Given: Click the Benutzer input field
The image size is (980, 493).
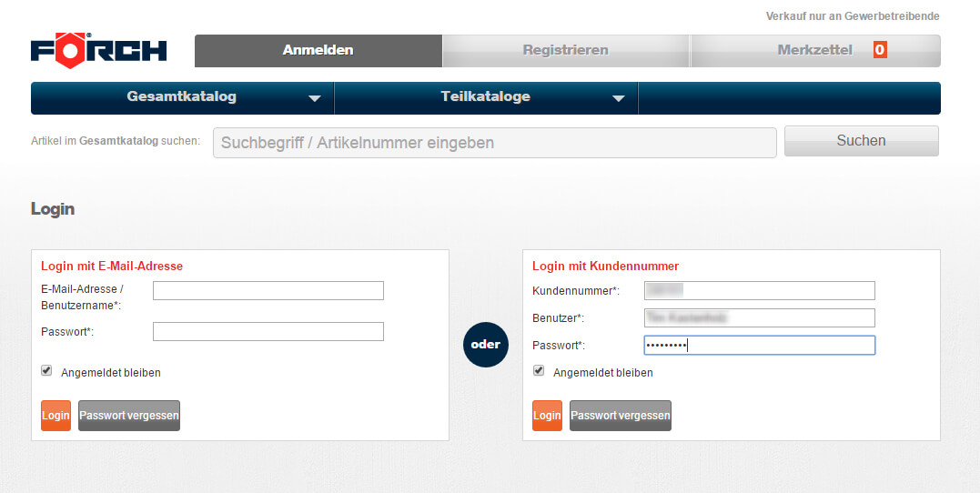Looking at the screenshot, I should (x=759, y=317).
